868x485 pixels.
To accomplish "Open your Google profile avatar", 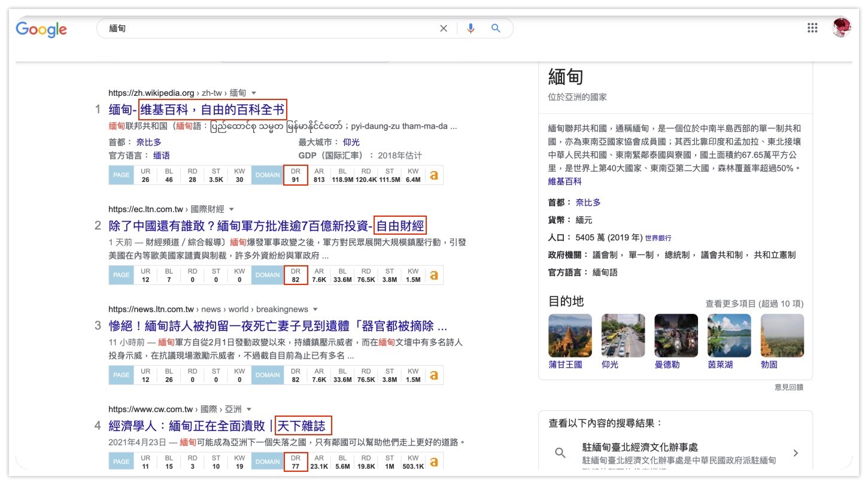I will coord(841,27).
